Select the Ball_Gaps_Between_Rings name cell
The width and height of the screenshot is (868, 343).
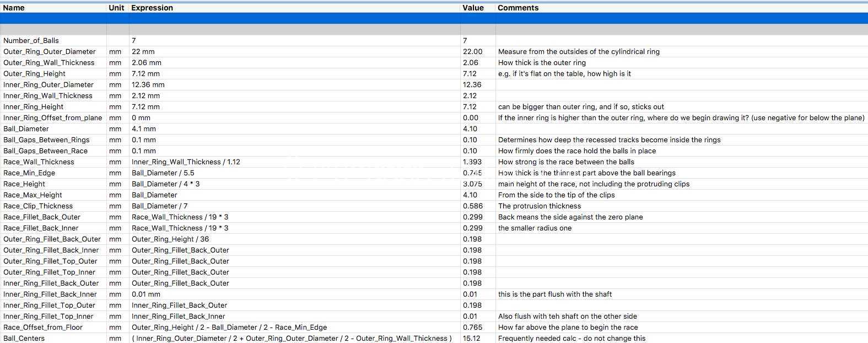point(46,140)
